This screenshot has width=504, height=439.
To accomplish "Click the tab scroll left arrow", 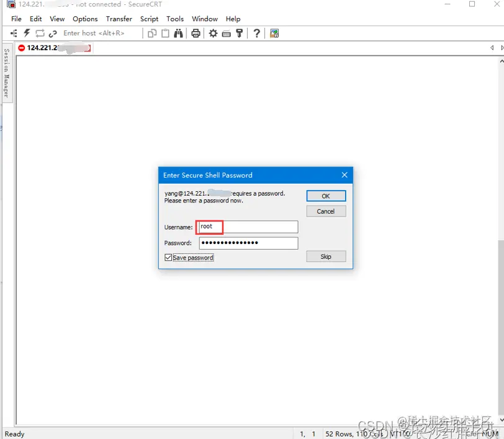I will point(492,48).
